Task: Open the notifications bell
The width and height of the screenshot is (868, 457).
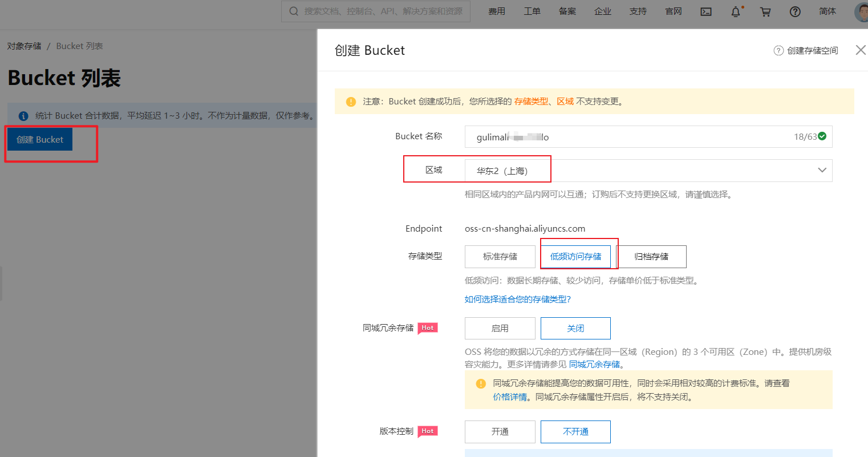Action: click(736, 11)
